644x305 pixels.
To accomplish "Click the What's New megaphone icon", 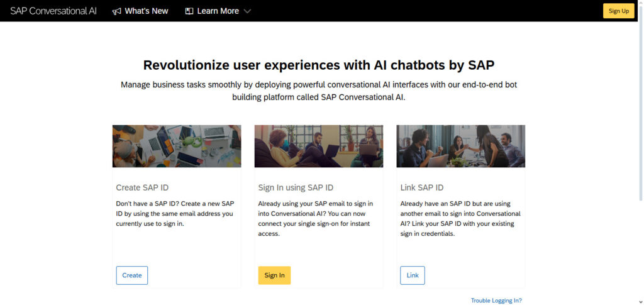I will 116,11.
